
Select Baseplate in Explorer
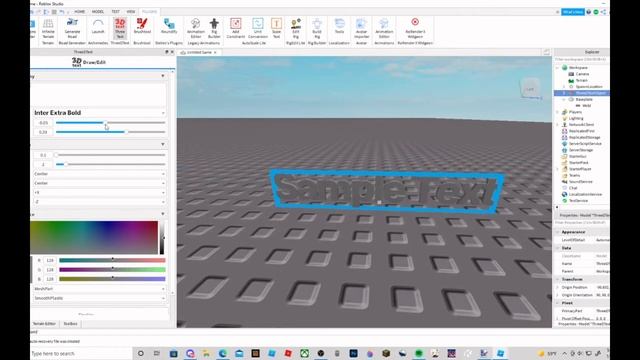[584, 99]
